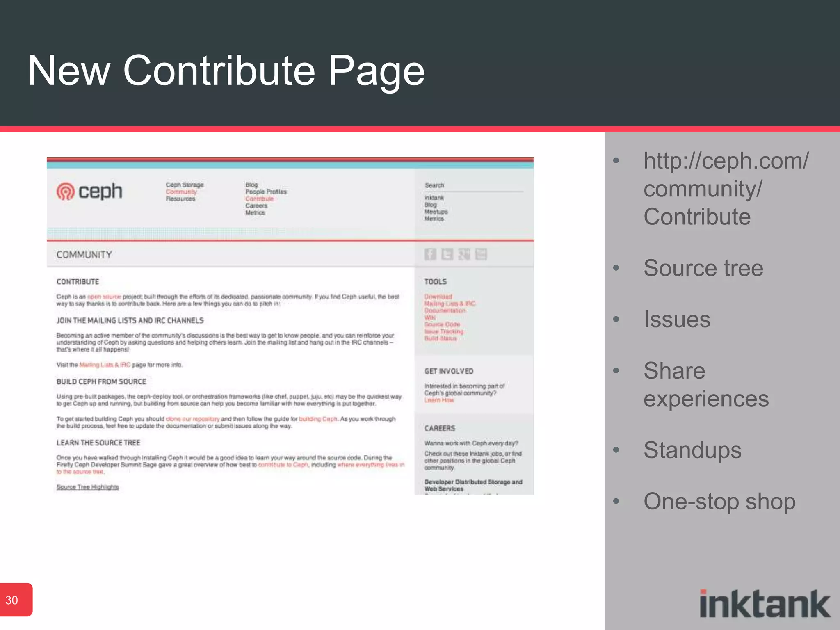Select the Community nav item
The width and height of the screenshot is (840, 630).
tap(181, 192)
